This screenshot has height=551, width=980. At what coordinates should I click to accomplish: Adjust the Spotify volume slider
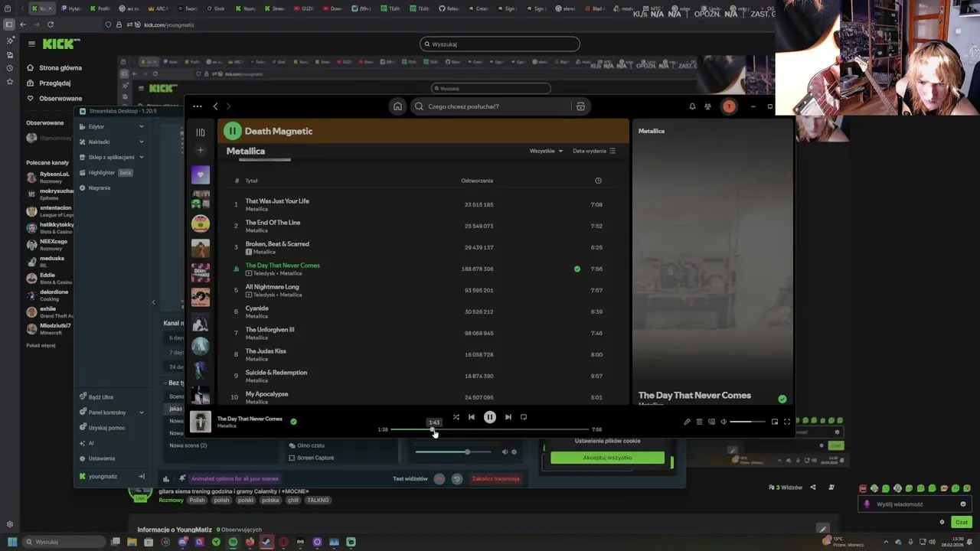[x=747, y=422]
